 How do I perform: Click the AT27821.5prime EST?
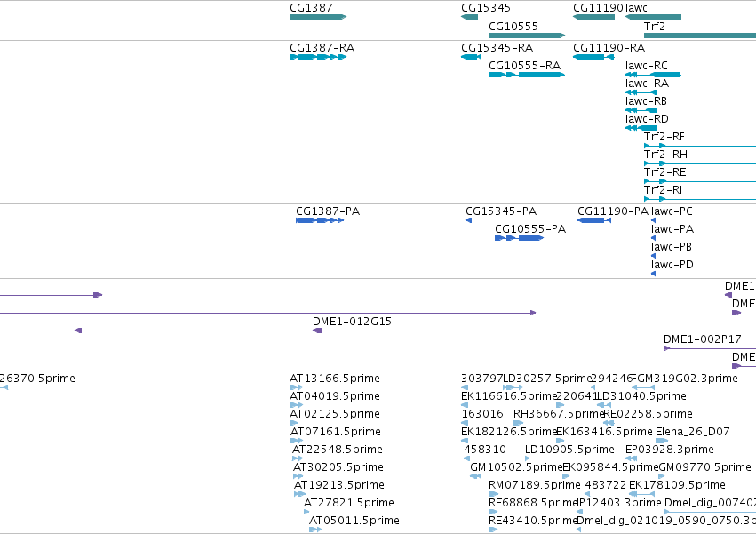pyautogui.click(x=306, y=512)
